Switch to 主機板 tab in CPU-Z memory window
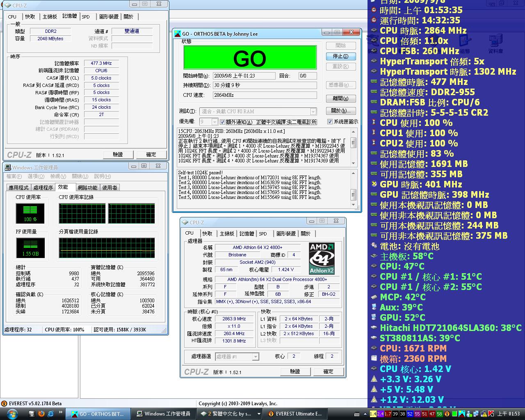 (50, 17)
